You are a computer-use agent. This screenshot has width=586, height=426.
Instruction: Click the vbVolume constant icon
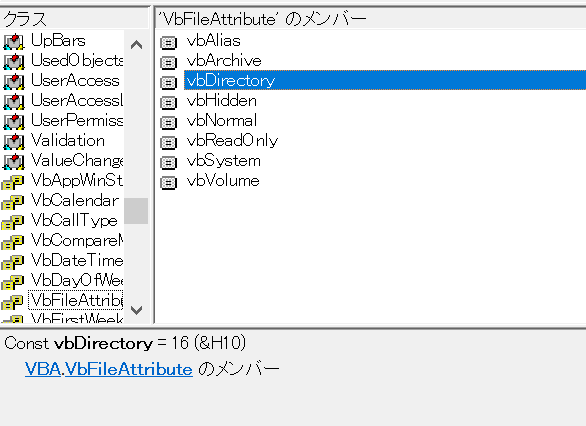pyautogui.click(x=168, y=182)
